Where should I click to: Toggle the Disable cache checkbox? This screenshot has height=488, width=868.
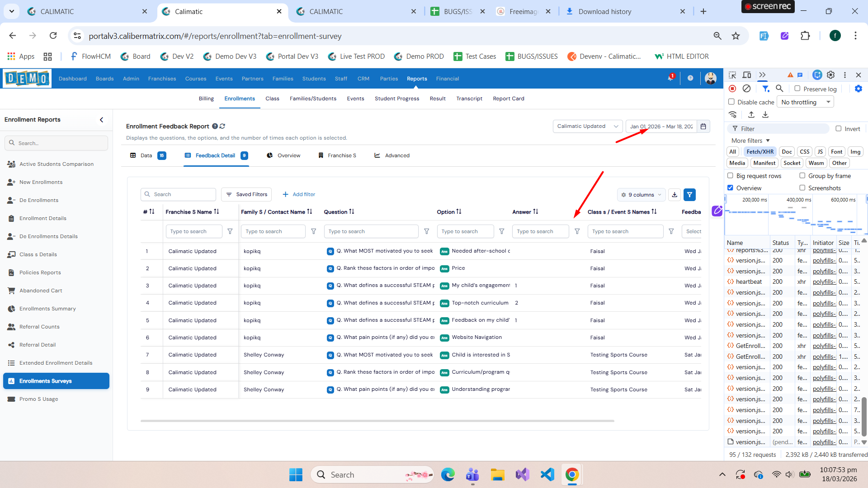[731, 102]
